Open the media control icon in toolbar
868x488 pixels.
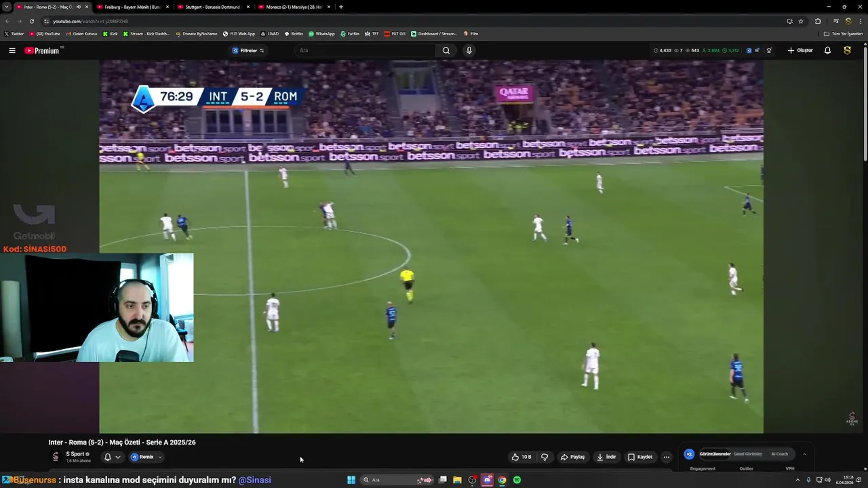pos(836,21)
